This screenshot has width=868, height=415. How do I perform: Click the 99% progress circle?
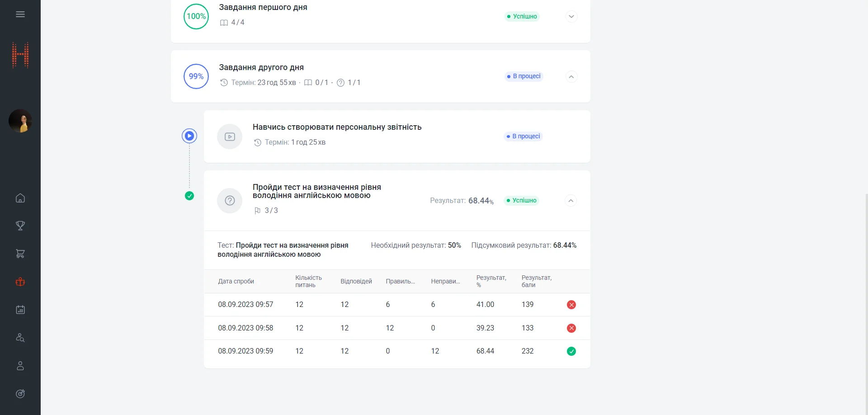tap(196, 76)
